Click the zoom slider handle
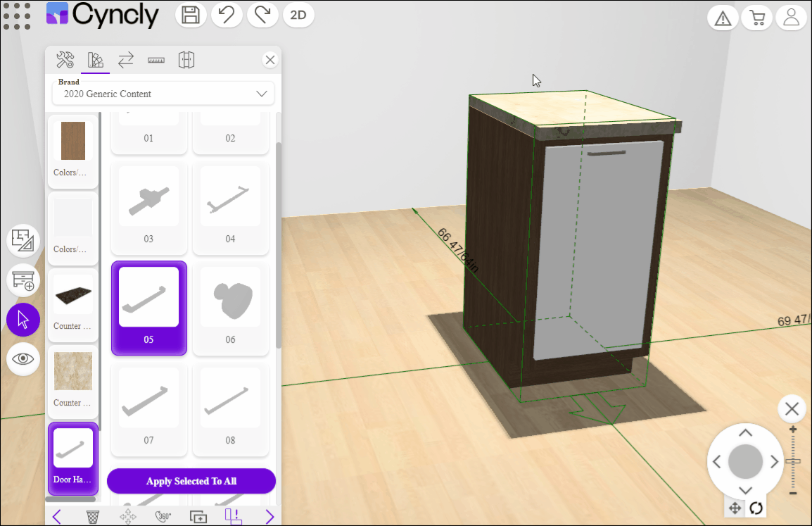 click(x=793, y=461)
